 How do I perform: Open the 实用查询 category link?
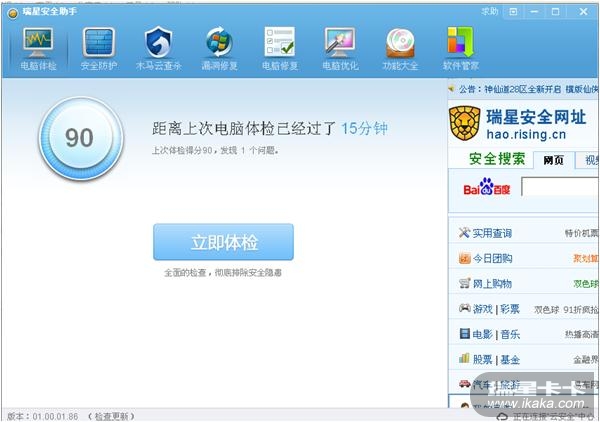pos(492,233)
